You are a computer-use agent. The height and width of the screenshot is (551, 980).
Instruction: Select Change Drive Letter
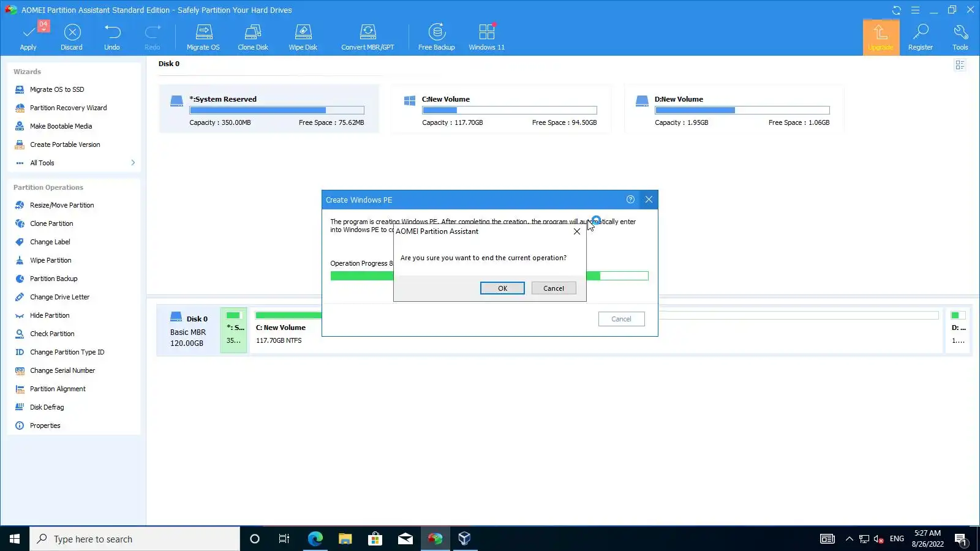[59, 297]
